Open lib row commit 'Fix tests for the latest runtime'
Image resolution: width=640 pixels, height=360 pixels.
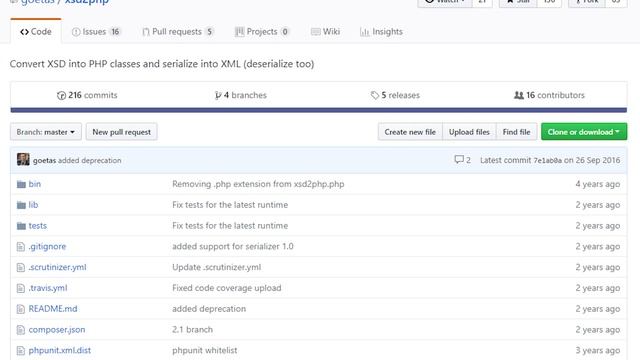click(x=230, y=205)
